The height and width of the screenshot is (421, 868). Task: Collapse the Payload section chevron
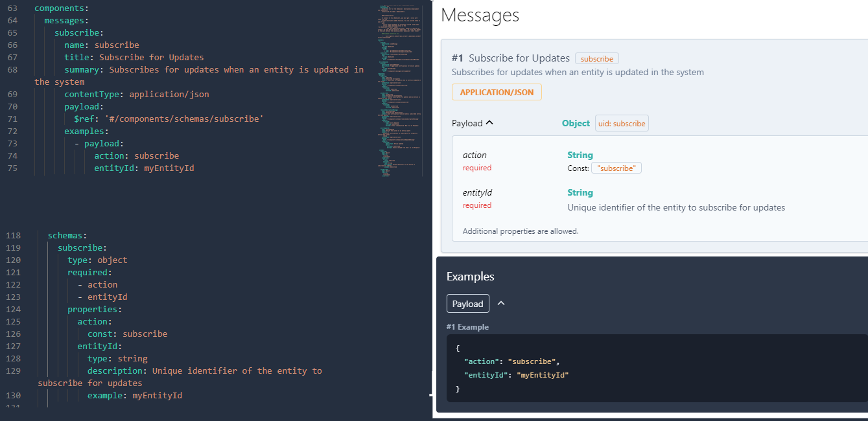coord(488,122)
